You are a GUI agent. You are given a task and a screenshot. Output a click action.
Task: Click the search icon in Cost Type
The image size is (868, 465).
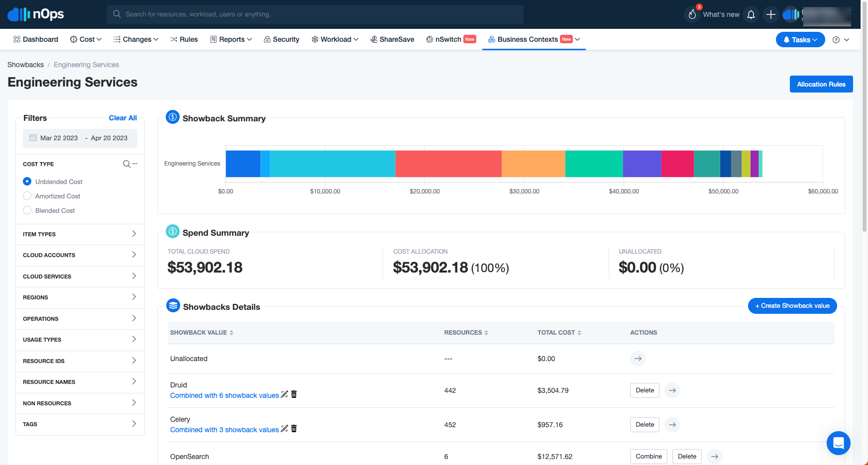[x=127, y=164]
